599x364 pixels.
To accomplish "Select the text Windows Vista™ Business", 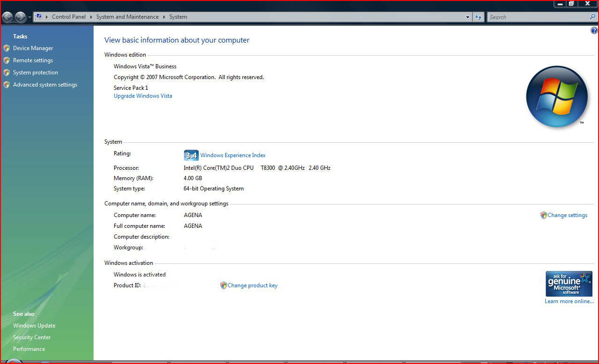I will (145, 66).
